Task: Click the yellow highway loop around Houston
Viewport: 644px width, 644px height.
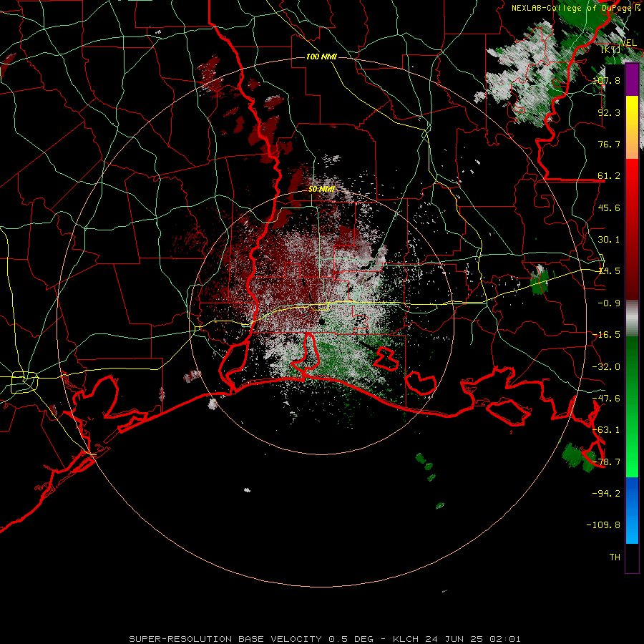Action: point(24,382)
